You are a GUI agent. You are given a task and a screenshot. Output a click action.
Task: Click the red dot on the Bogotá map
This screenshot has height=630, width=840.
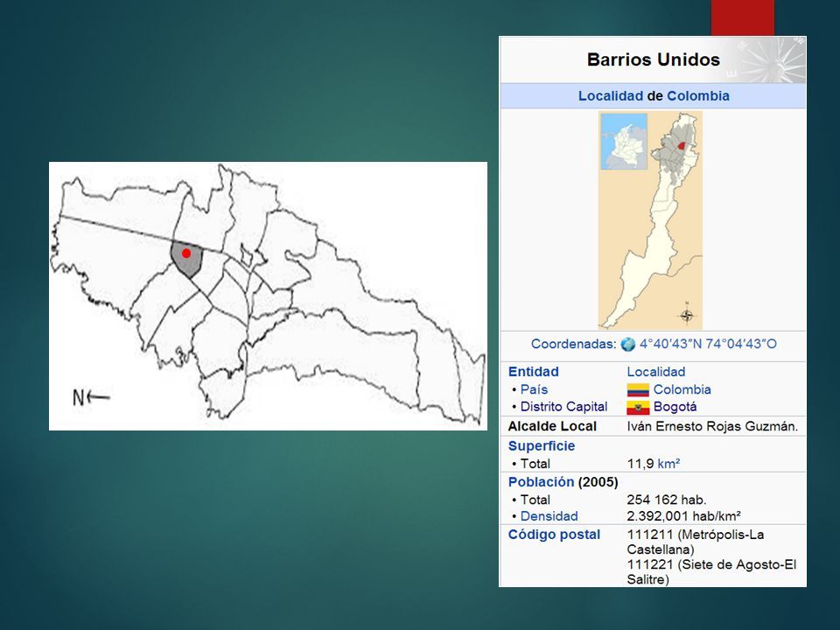coord(186,253)
